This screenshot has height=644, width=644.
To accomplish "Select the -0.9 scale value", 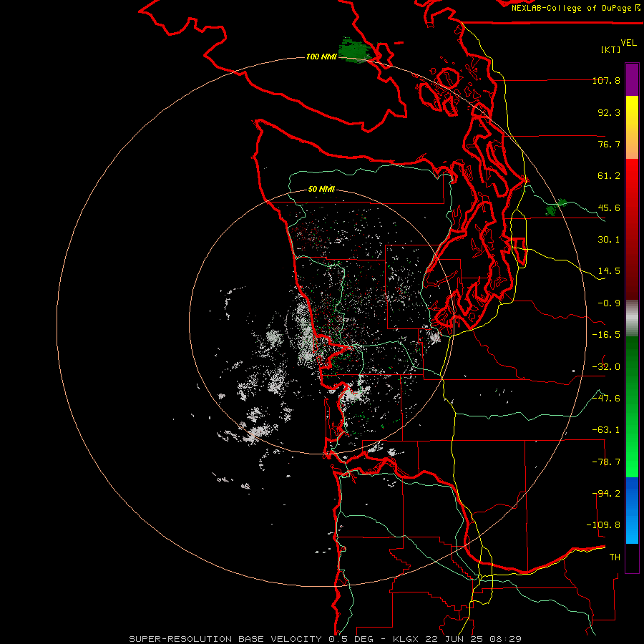I will pyautogui.click(x=609, y=303).
